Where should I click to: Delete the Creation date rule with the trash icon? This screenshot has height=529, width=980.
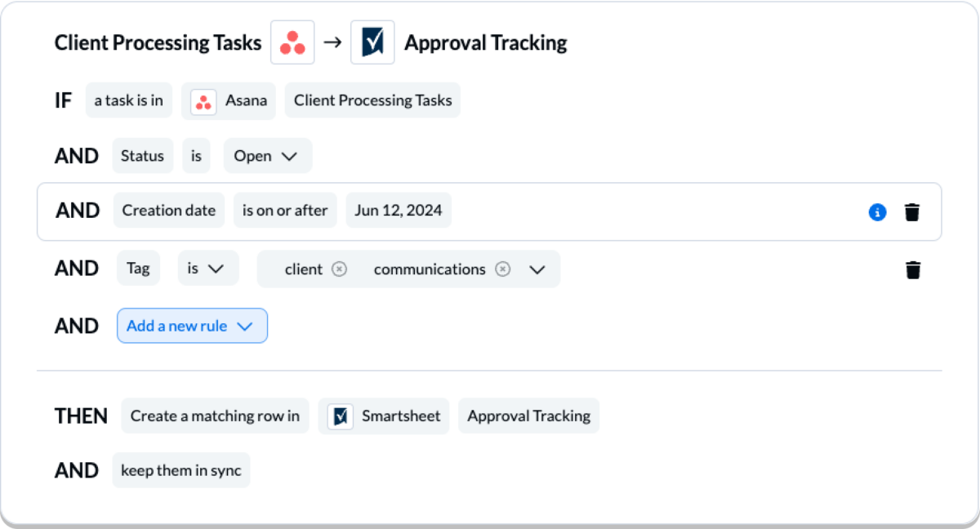[912, 211]
